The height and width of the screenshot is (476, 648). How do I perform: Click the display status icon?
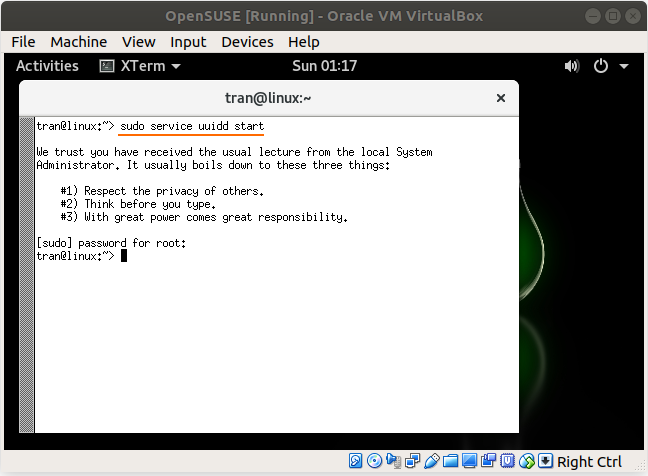469,461
